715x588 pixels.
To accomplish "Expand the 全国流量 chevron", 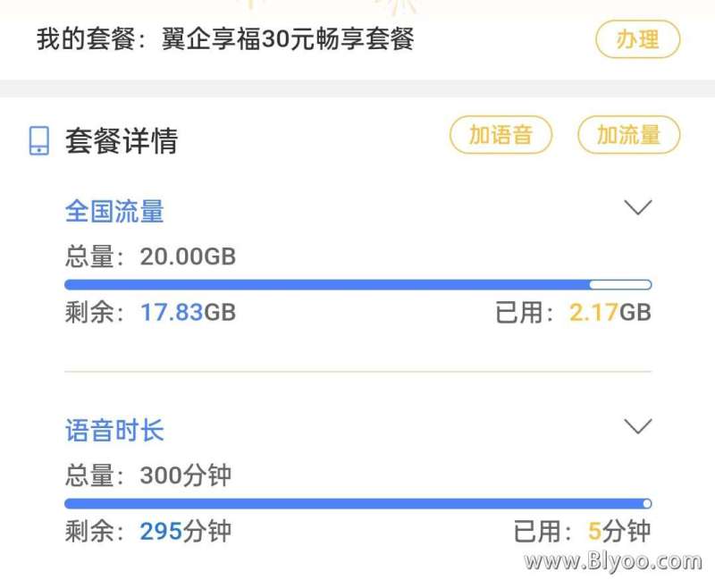I will (x=638, y=207).
